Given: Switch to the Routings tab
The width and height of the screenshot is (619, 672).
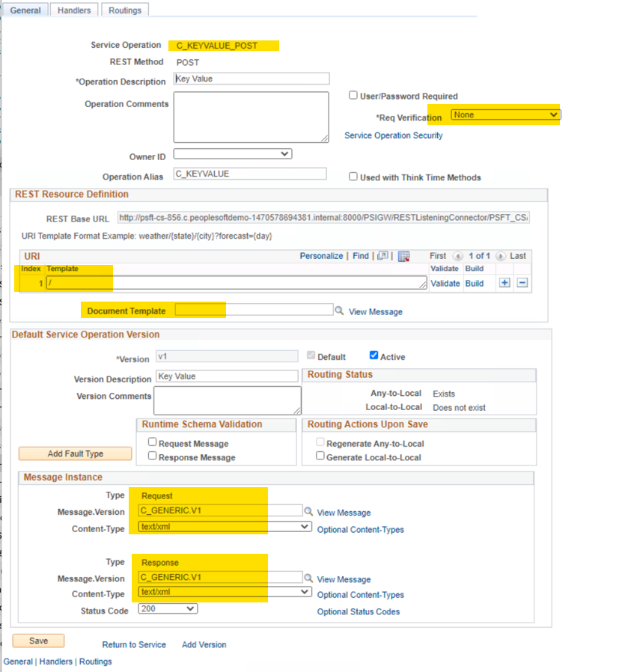Looking at the screenshot, I should [x=124, y=10].
